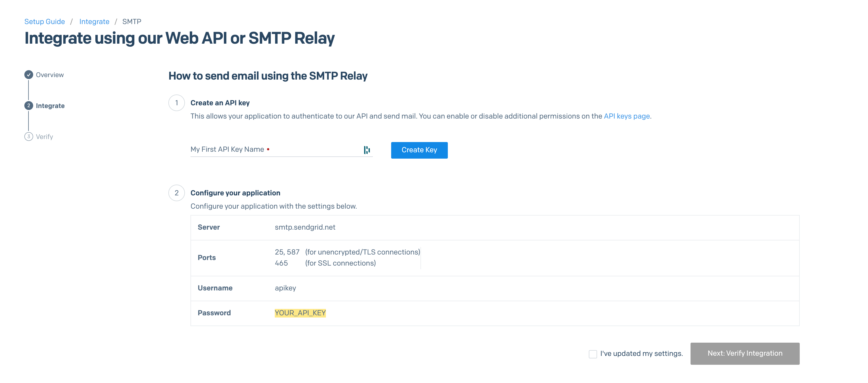Image resolution: width=868 pixels, height=383 pixels.
Task: Click the Ports row label
Action: [206, 258]
